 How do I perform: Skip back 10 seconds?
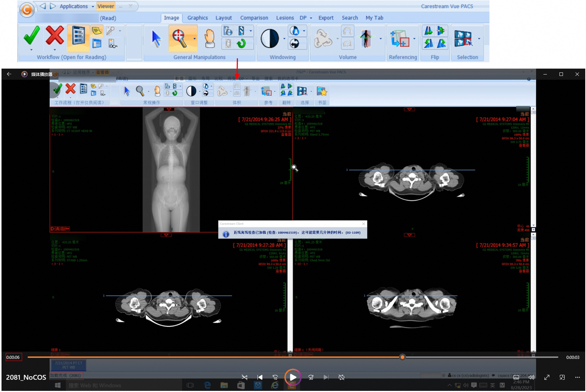click(x=275, y=377)
